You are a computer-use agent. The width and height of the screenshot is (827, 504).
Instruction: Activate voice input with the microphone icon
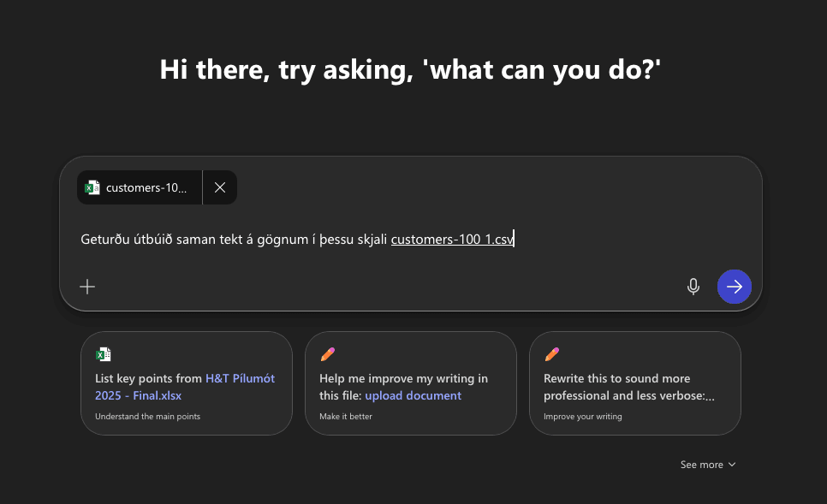[x=693, y=286]
